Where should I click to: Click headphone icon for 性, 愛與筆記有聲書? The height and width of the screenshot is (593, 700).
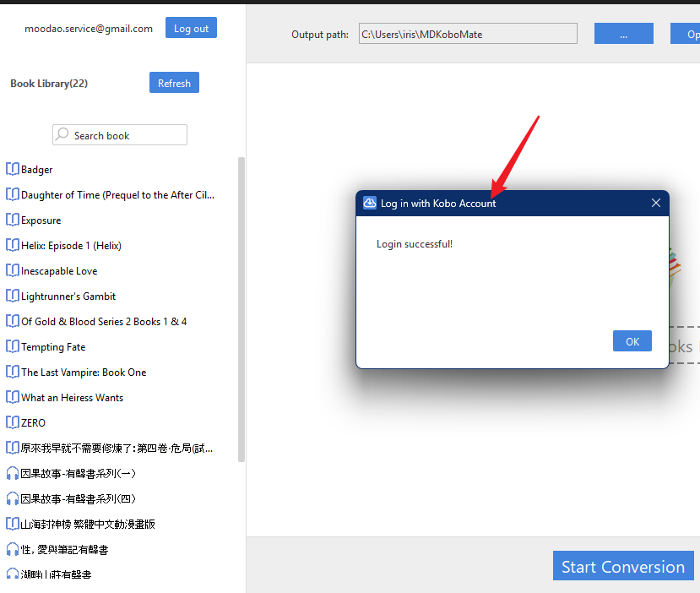[x=13, y=549]
